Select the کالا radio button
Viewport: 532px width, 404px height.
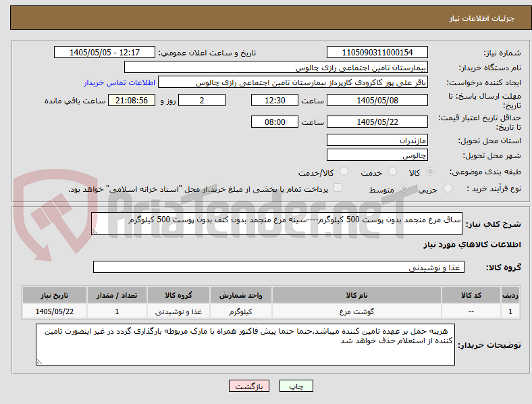430,172
